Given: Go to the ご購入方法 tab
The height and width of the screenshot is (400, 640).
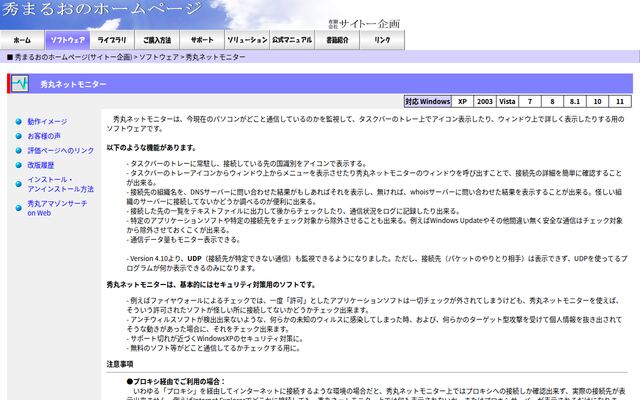Looking at the screenshot, I should coord(157,40).
